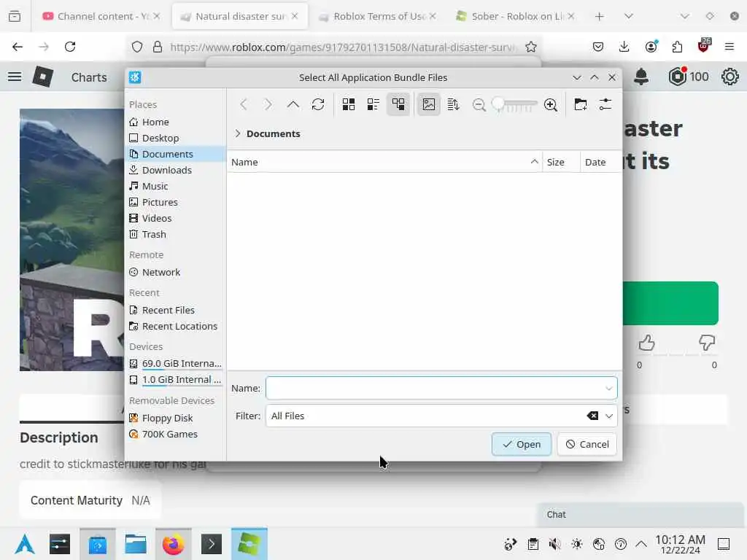The image size is (747, 560).
Task: Browse the Network remote location
Action: pyautogui.click(x=175, y=273)
